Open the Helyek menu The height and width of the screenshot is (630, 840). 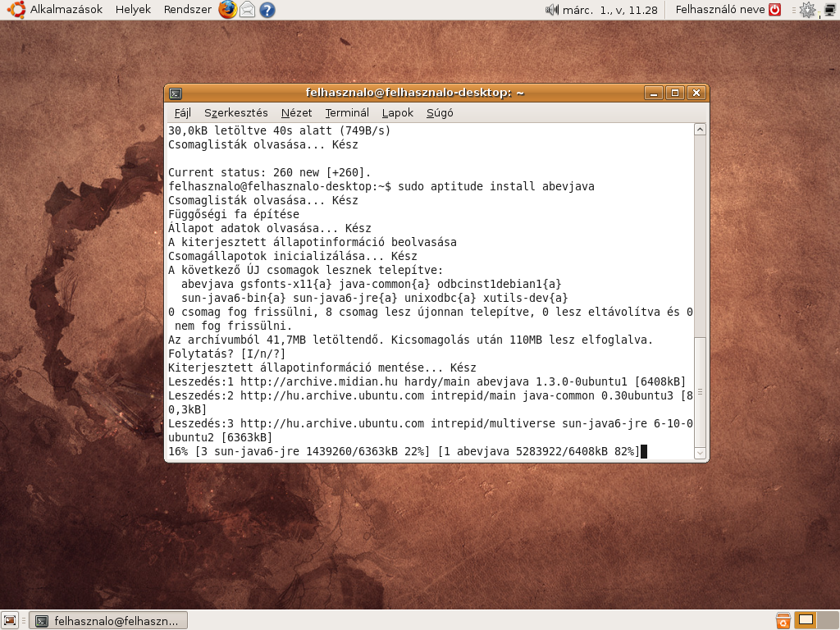[133, 10]
